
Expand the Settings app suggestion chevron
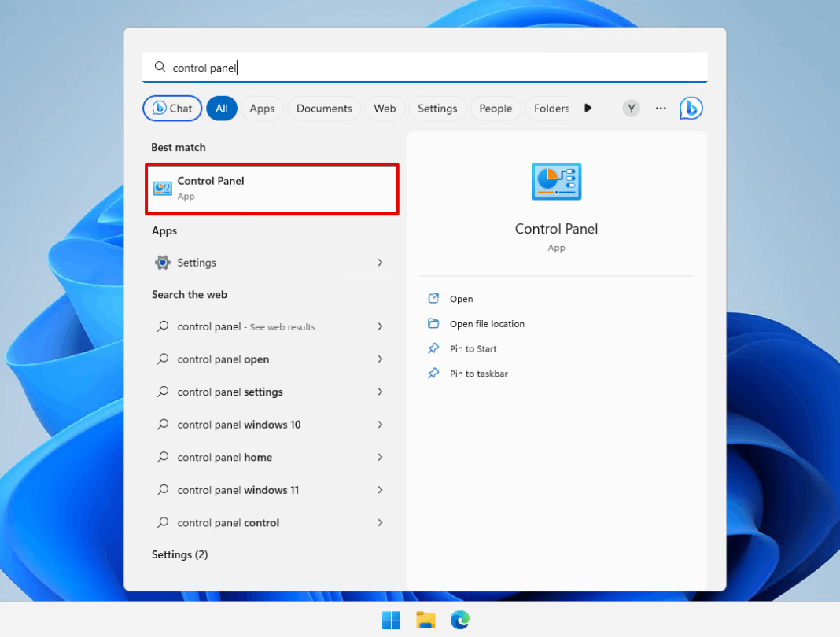tap(380, 263)
